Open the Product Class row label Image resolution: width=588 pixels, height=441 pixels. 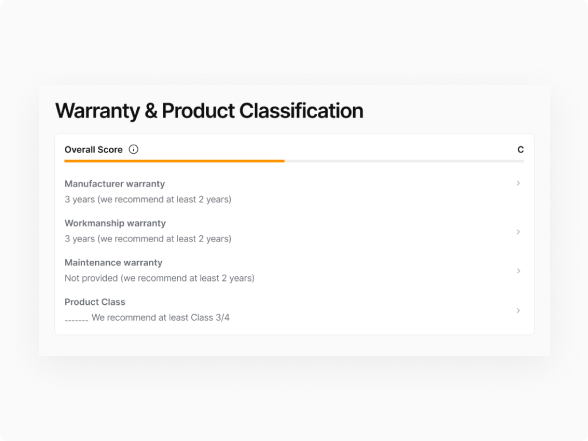coord(95,302)
